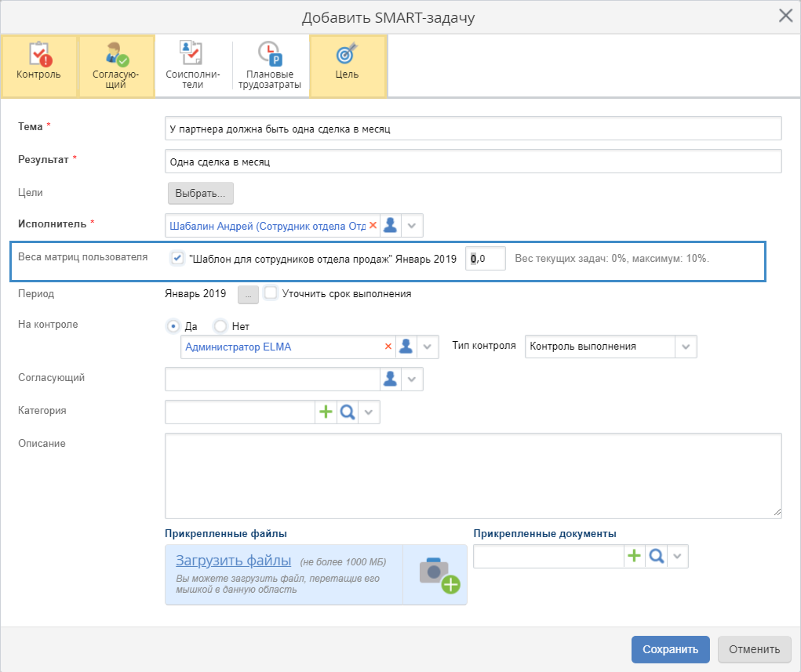Click the camera upload icon with the plus

438,575
